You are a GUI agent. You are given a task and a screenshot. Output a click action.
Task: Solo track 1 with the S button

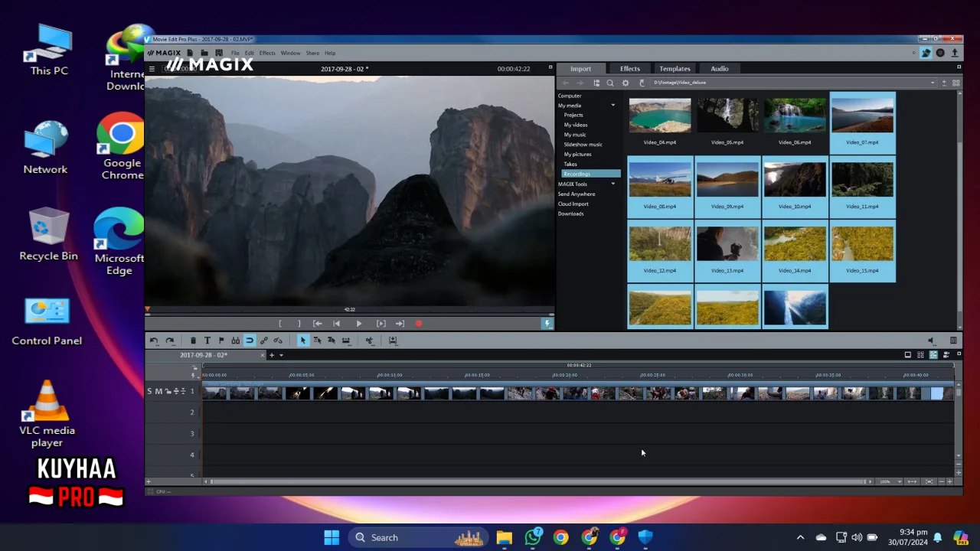[150, 391]
